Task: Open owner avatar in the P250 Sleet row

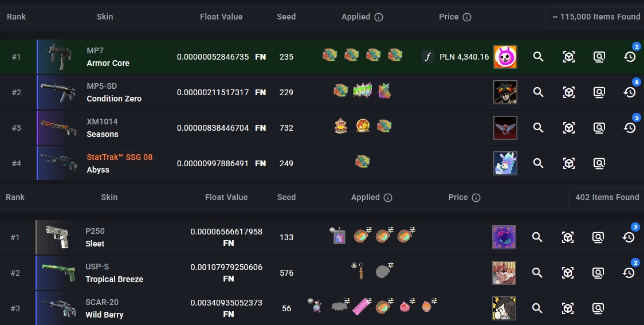Action: click(504, 237)
